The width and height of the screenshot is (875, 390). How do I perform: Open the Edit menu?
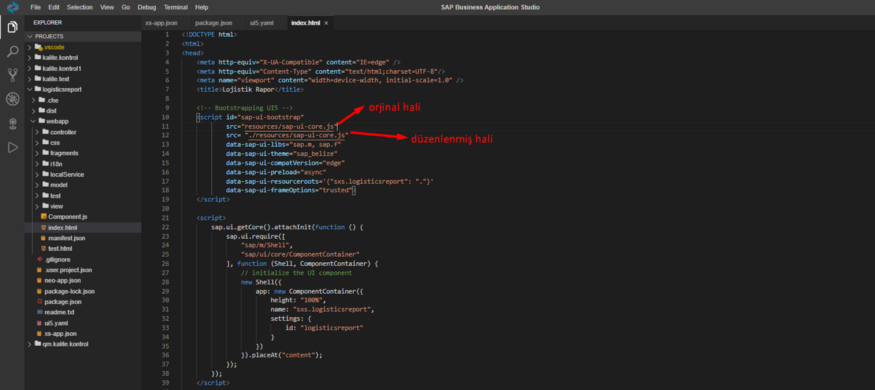54,7
